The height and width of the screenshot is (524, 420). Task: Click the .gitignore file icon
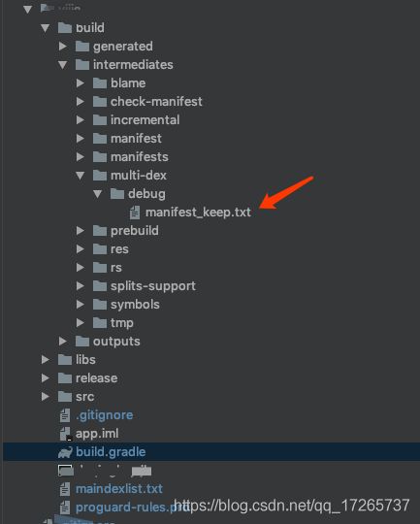click(x=65, y=415)
